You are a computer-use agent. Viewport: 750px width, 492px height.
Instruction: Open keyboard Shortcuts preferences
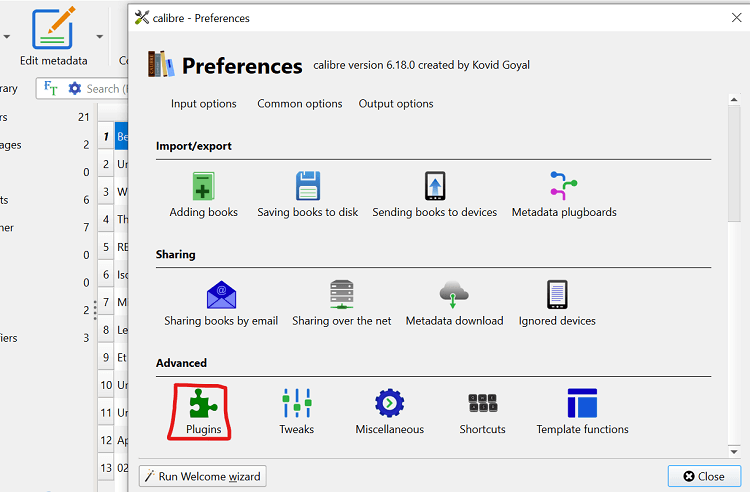coord(483,412)
